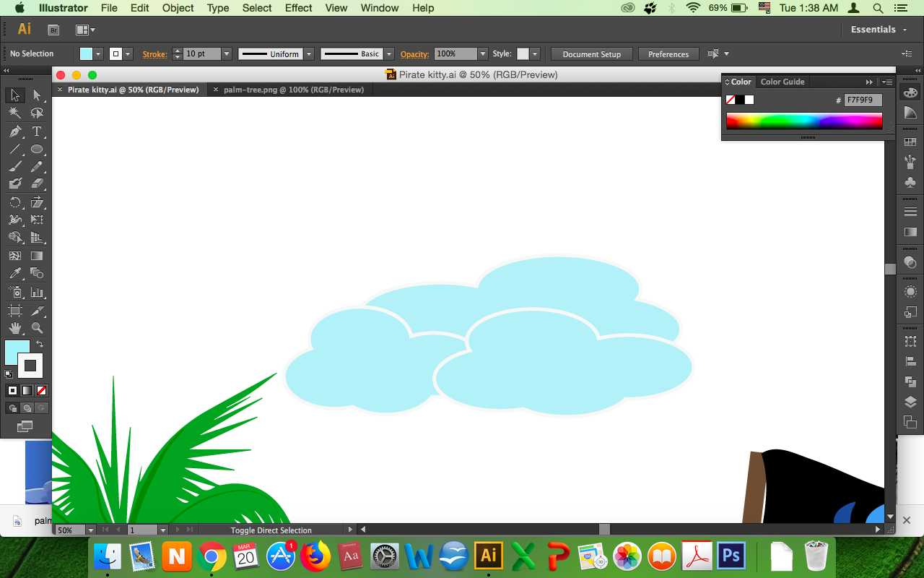Reset to default fill and stroke
924x578 pixels.
(9, 374)
